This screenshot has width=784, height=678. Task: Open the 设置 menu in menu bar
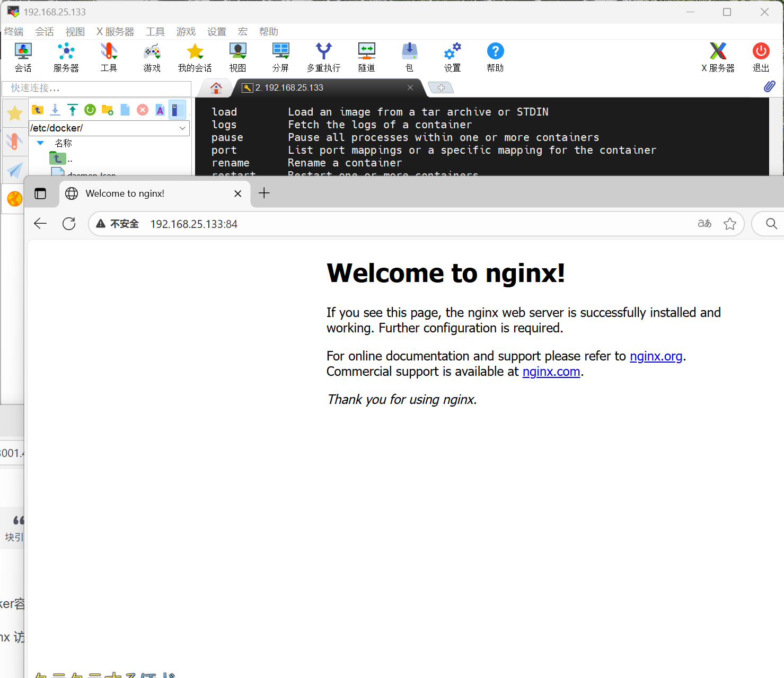[217, 32]
